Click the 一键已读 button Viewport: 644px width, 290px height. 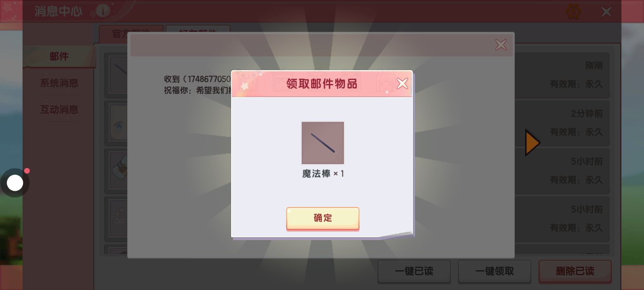[x=414, y=271]
